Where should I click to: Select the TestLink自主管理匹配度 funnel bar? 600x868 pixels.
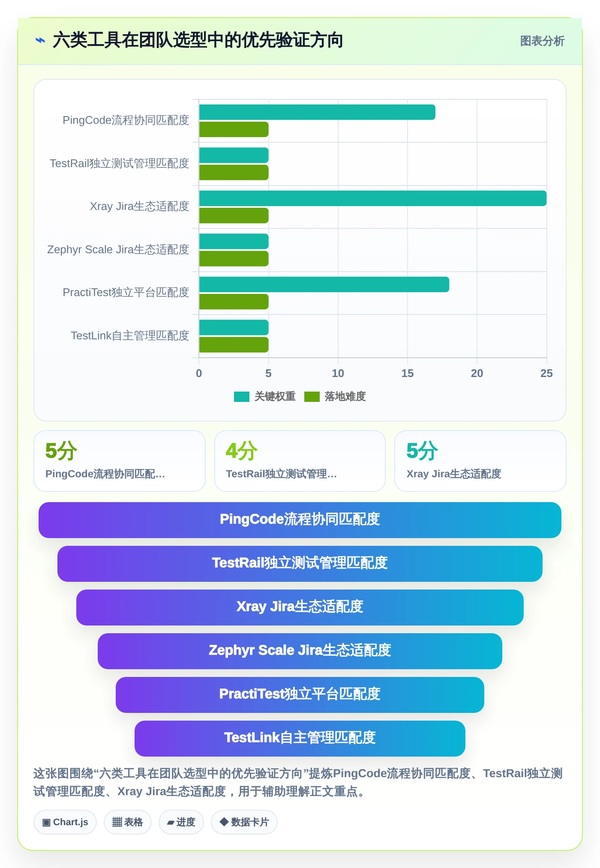300,739
